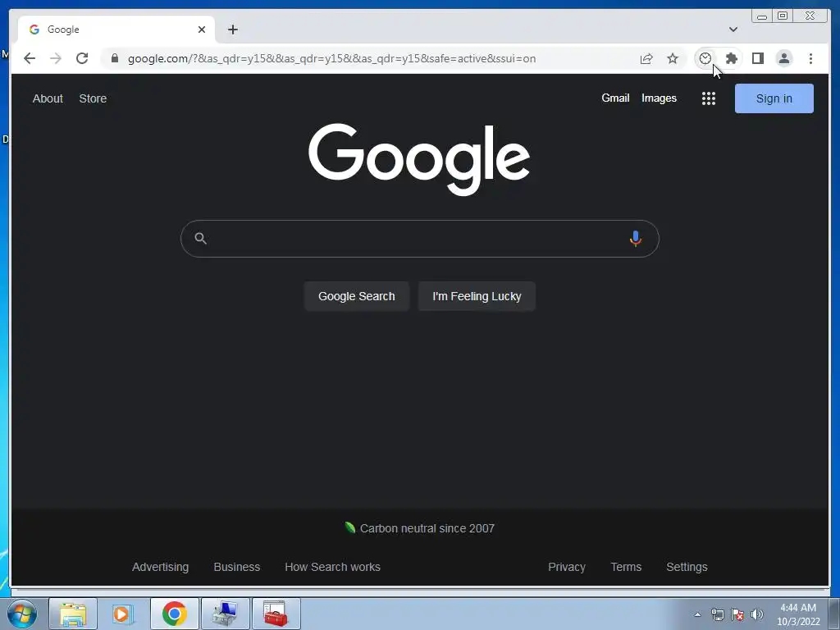Focus the Google search box
This screenshot has width=840, height=630.
click(419, 239)
